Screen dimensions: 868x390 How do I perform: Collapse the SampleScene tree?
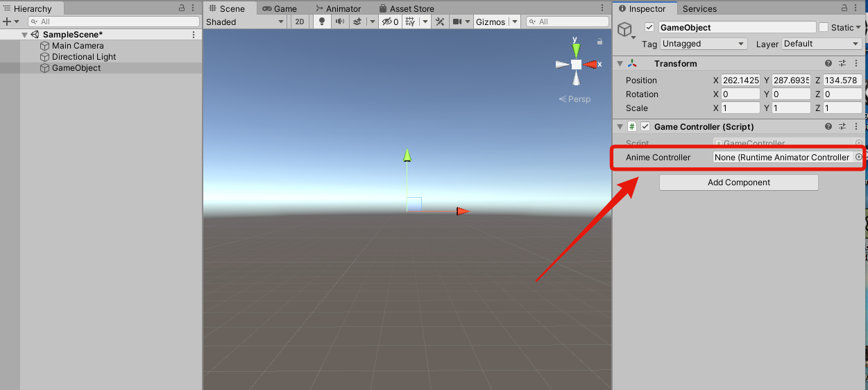click(25, 35)
